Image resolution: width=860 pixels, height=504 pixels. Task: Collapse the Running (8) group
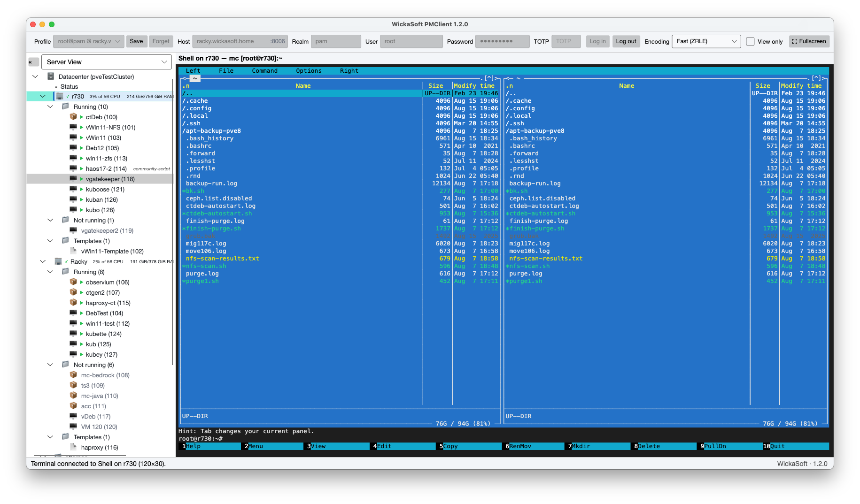coord(50,272)
